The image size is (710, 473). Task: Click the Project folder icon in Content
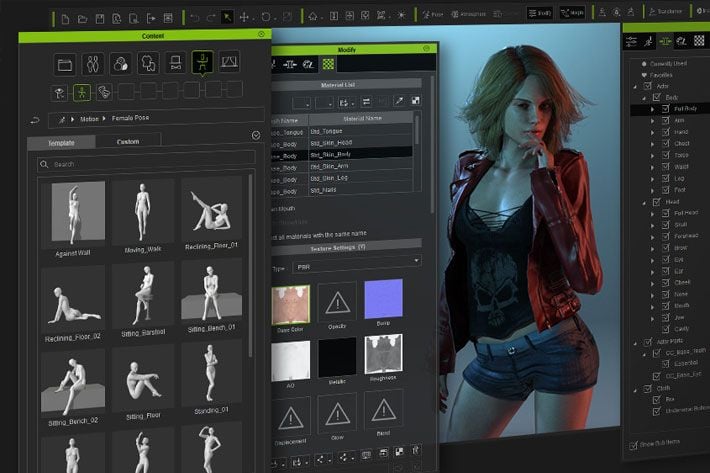click(66, 65)
